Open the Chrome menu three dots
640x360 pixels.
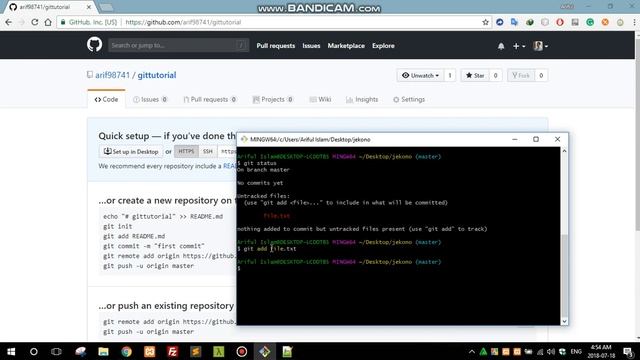[635, 22]
